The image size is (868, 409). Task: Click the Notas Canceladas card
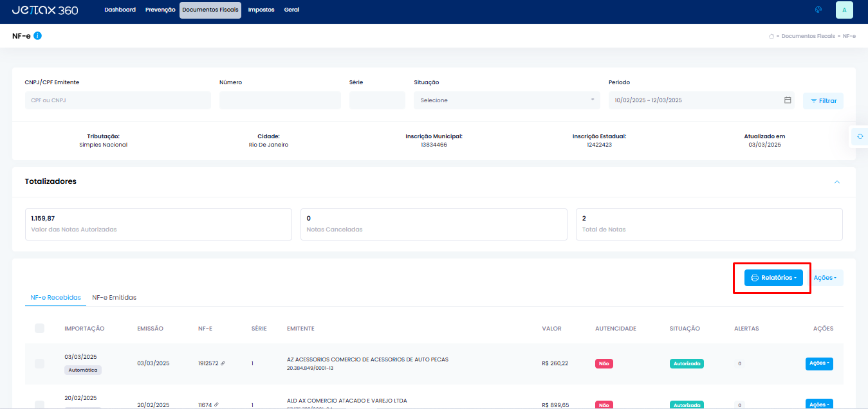tap(434, 224)
